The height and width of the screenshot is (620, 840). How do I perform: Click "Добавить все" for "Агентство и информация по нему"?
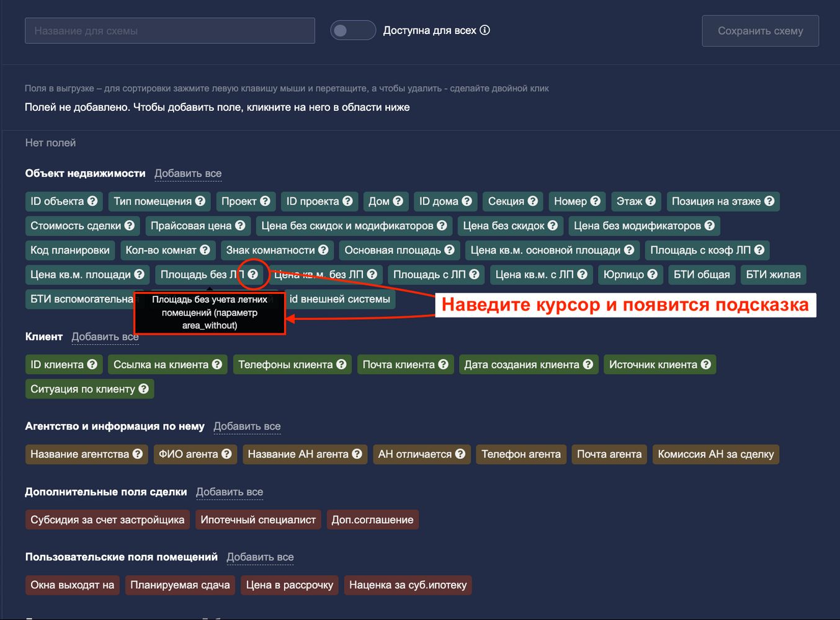(247, 427)
